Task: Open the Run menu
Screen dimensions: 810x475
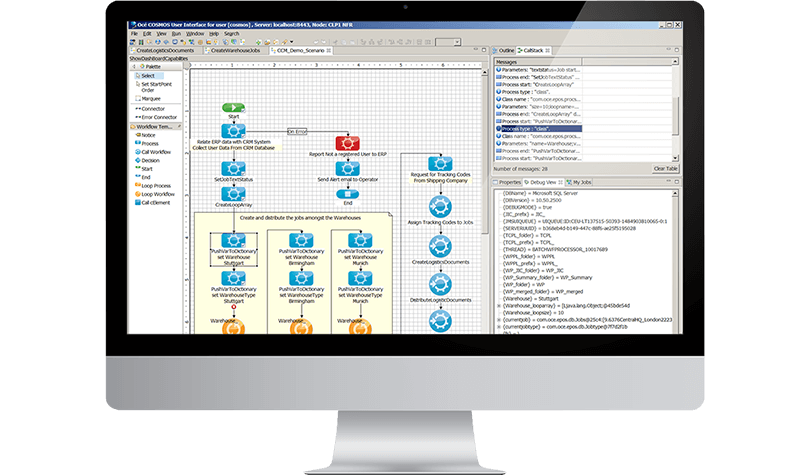Action: [176, 33]
